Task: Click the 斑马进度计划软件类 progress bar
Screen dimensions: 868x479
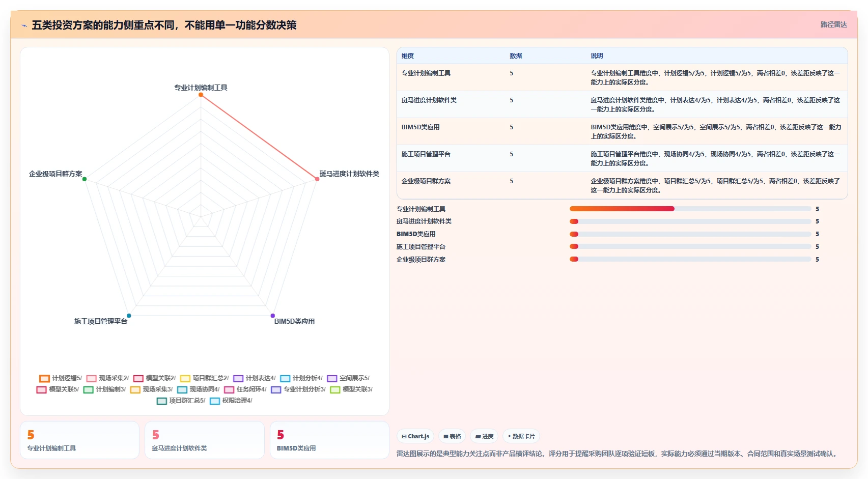Action: [x=690, y=221]
